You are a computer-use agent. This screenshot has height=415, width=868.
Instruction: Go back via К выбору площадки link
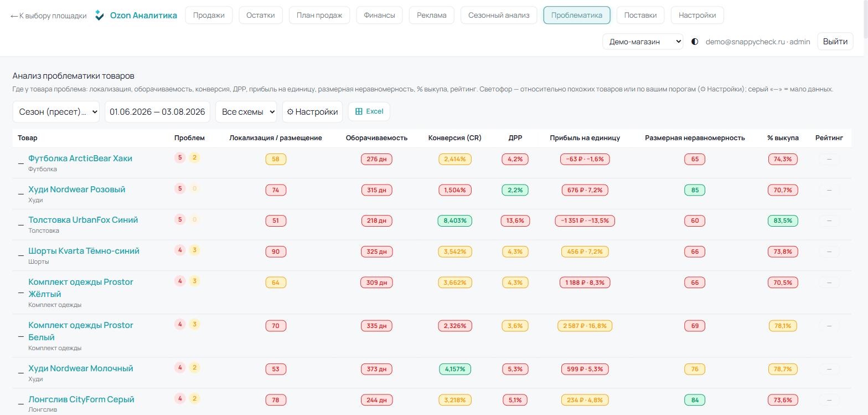click(48, 16)
